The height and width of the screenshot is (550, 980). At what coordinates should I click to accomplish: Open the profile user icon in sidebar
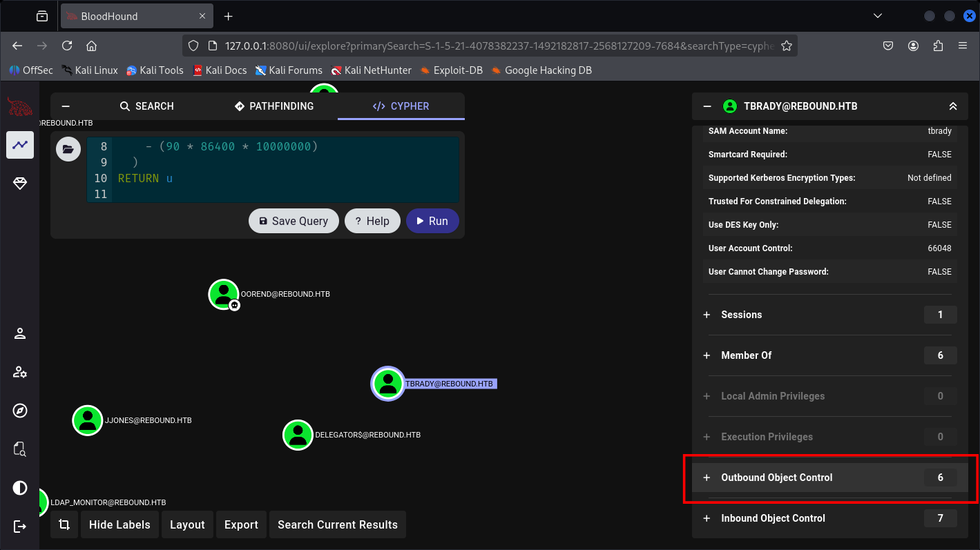(x=20, y=334)
